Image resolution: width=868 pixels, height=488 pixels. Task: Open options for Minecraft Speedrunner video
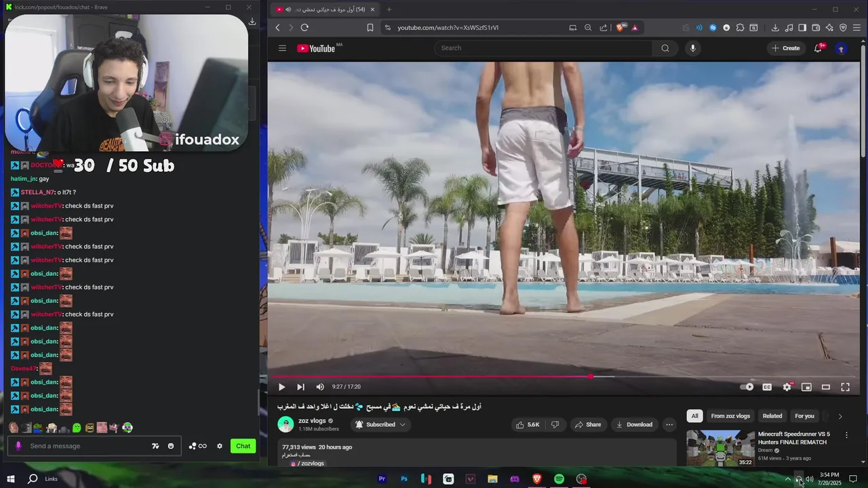(x=846, y=435)
